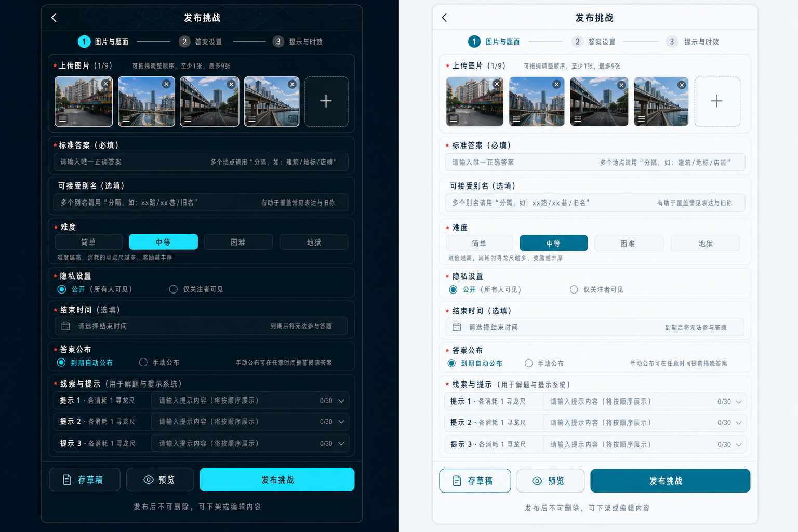Remove second uploaded photo in dark panel

[x=166, y=84]
